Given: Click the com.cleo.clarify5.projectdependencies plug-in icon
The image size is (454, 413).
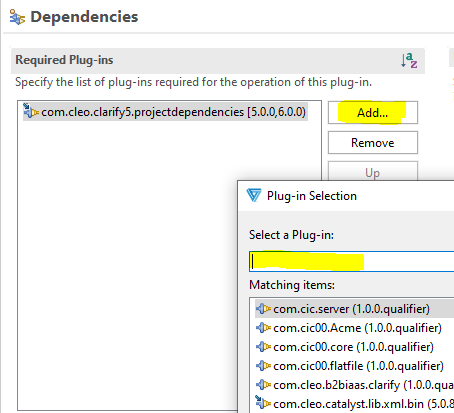Looking at the screenshot, I should (x=31, y=110).
